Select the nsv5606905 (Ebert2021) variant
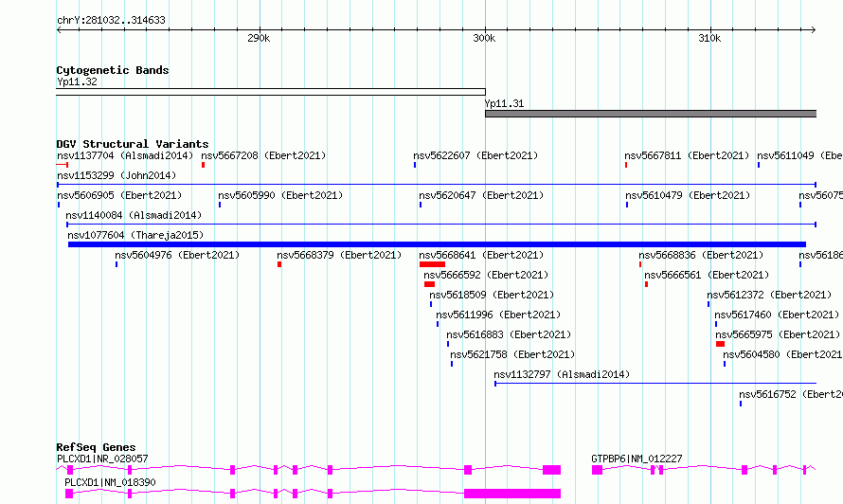The width and height of the screenshot is (843, 504). [x=119, y=195]
